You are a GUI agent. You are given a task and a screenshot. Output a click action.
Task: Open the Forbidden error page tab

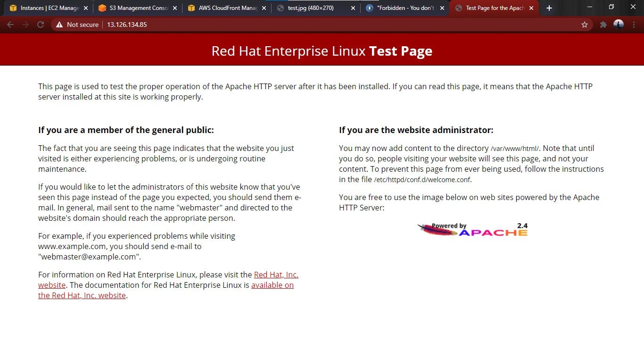tap(405, 8)
